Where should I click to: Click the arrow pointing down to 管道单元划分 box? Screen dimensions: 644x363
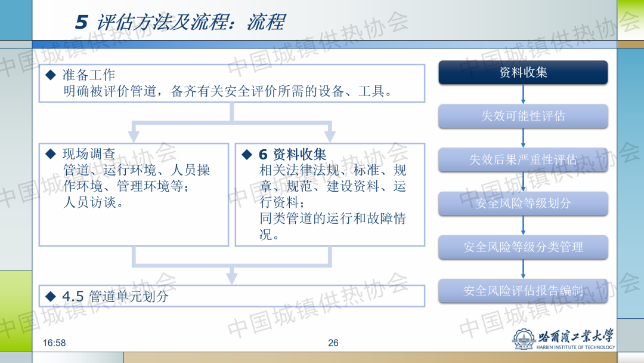click(x=232, y=276)
